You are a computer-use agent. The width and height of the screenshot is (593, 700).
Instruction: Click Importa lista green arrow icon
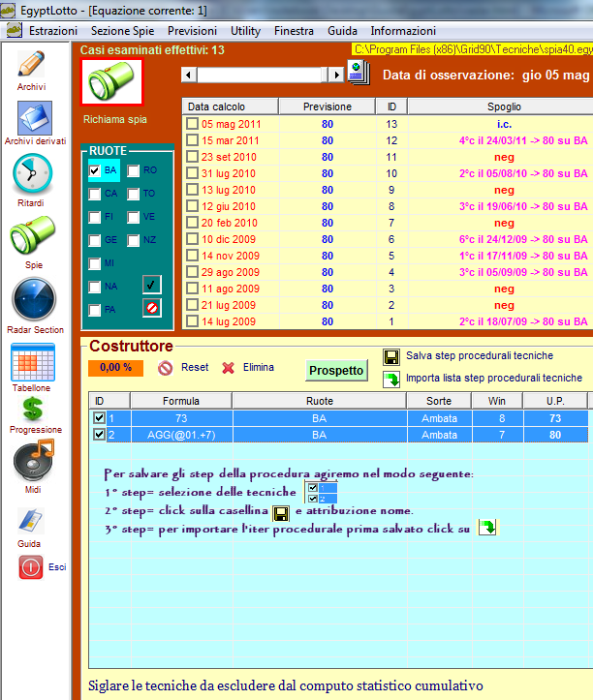click(x=391, y=380)
